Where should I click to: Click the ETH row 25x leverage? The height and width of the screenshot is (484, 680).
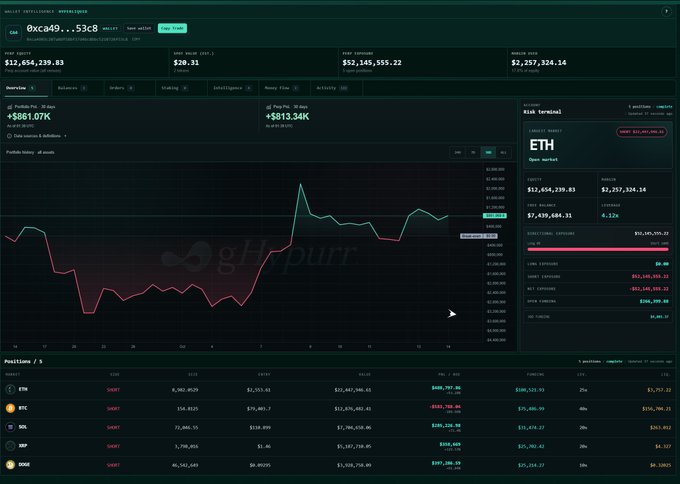(x=583, y=390)
